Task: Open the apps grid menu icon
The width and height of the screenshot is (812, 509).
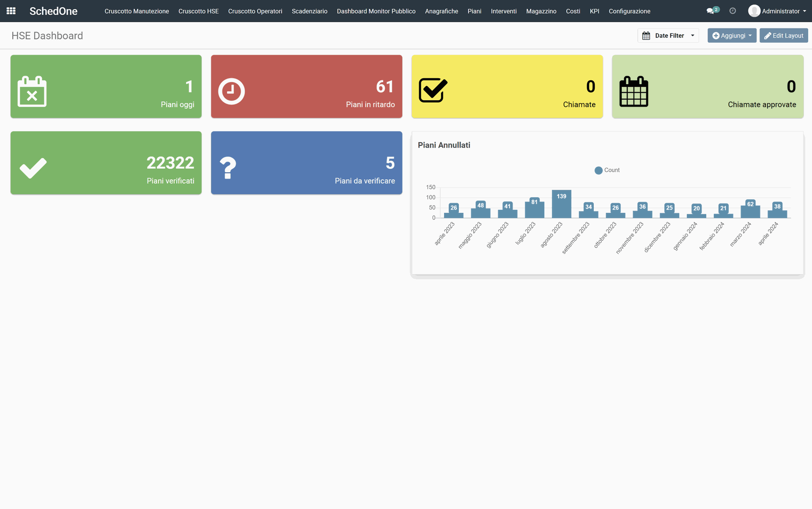Action: point(11,11)
